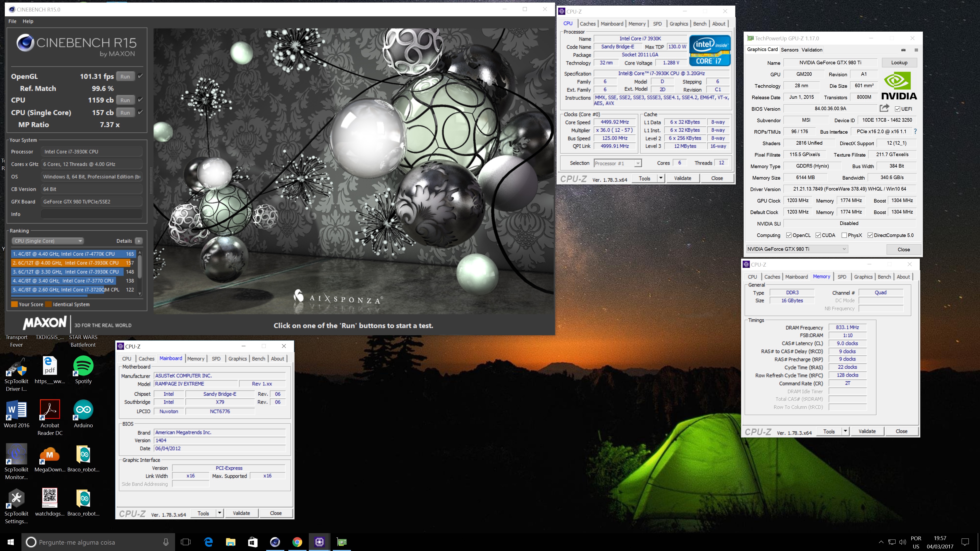This screenshot has width=980, height=551.
Task: Open Processor #1 selection dropdown
Action: pos(618,163)
